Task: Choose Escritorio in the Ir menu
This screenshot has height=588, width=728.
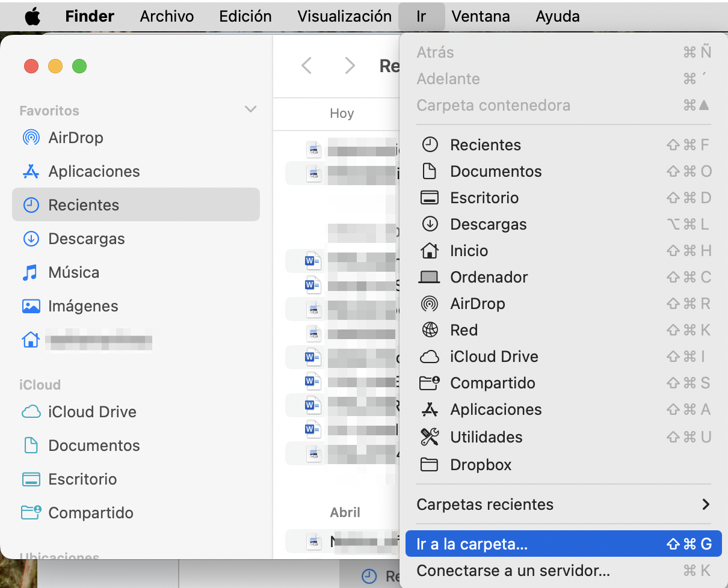Action: point(563,198)
